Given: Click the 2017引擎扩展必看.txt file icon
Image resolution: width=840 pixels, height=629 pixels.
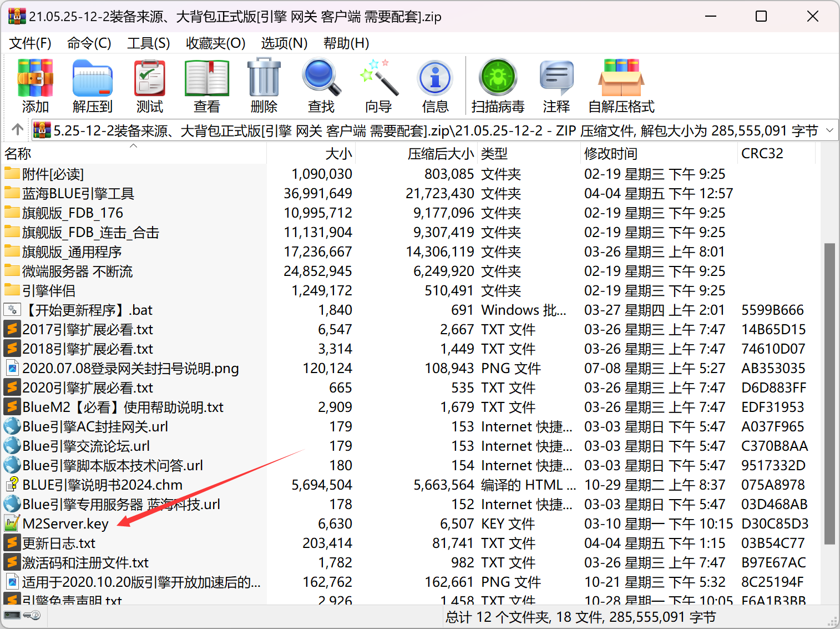Looking at the screenshot, I should click(x=12, y=329).
